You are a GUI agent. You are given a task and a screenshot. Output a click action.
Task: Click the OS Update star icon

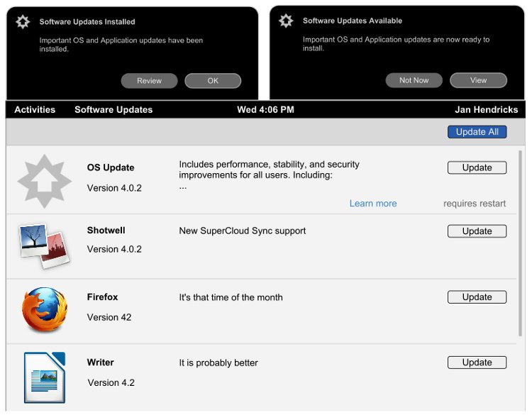point(44,182)
